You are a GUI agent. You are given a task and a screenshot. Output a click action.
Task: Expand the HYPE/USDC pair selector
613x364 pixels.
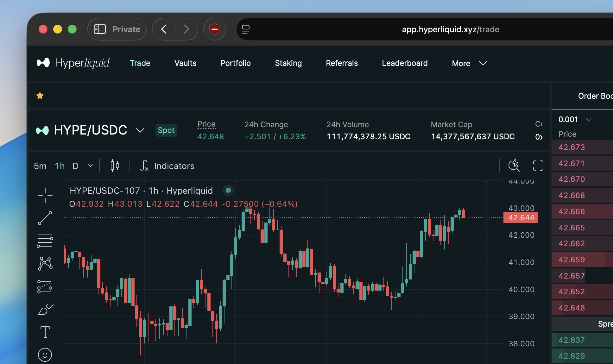pyautogui.click(x=140, y=130)
